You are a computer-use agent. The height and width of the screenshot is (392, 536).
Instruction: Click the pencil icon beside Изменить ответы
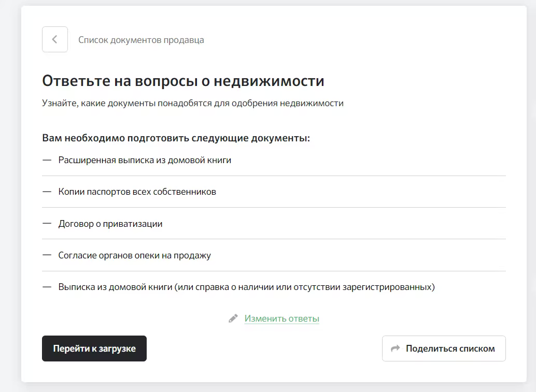[233, 318]
